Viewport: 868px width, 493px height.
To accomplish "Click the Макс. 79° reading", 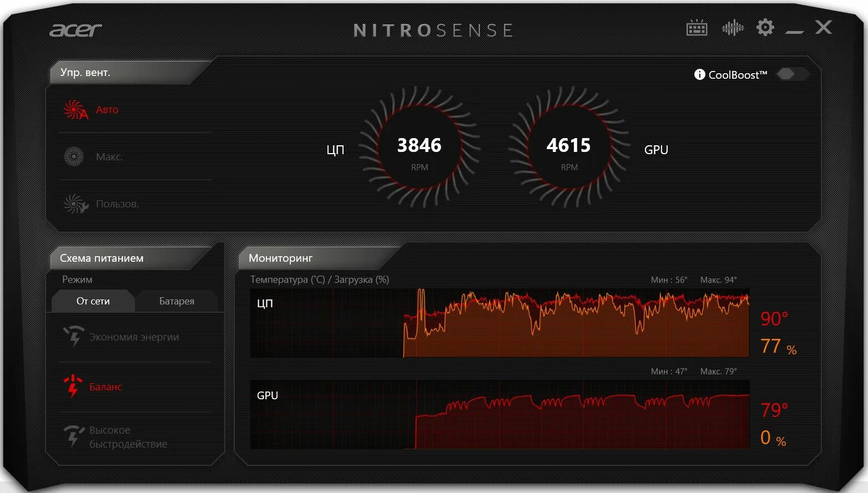I will point(719,372).
